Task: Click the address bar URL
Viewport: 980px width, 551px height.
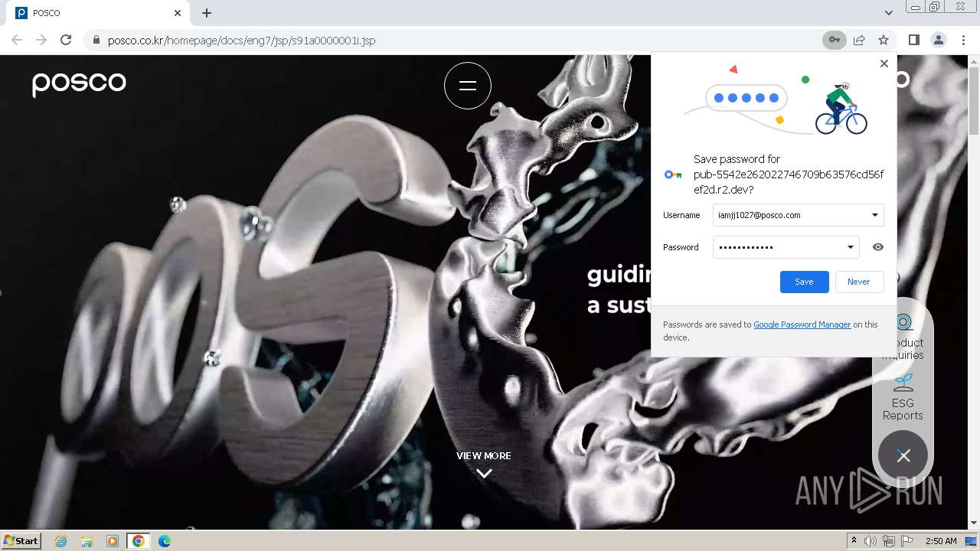Action: pos(241,40)
